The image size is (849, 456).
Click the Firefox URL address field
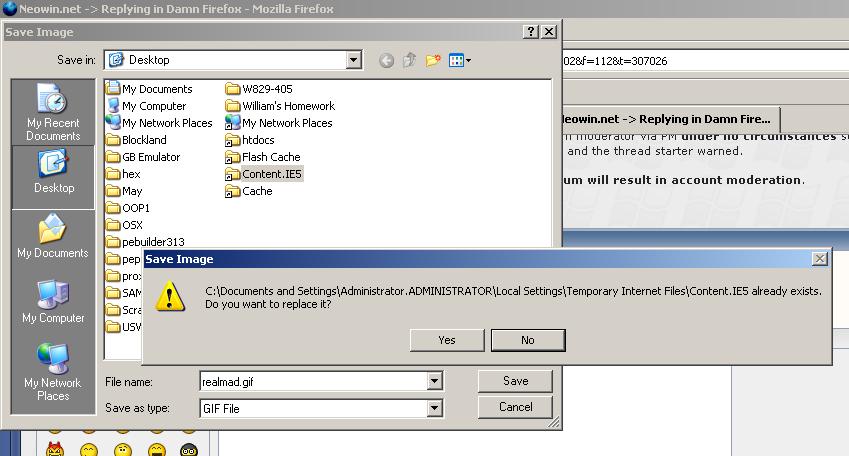point(706,61)
